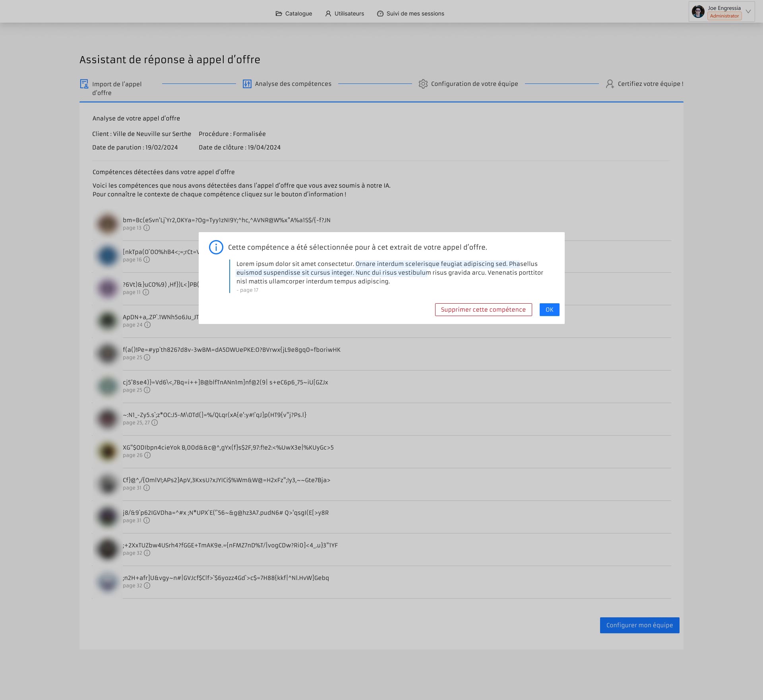Click the blurred avatar of the first competence
The width and height of the screenshot is (763, 700).
[107, 224]
